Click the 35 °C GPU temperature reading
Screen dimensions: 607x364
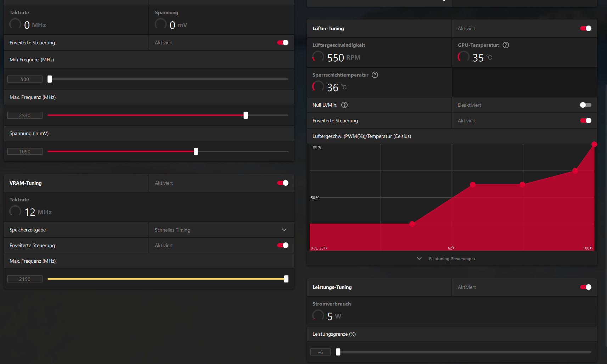(x=482, y=57)
